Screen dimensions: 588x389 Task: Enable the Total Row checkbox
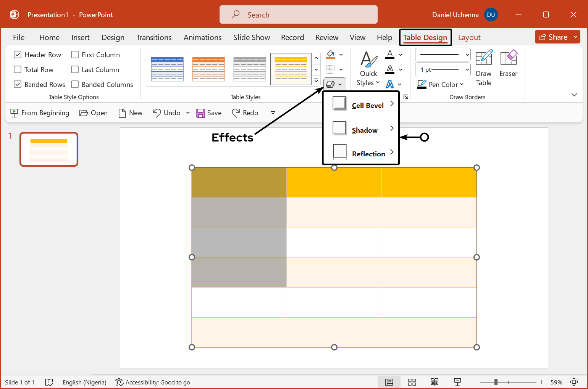pyautogui.click(x=18, y=70)
